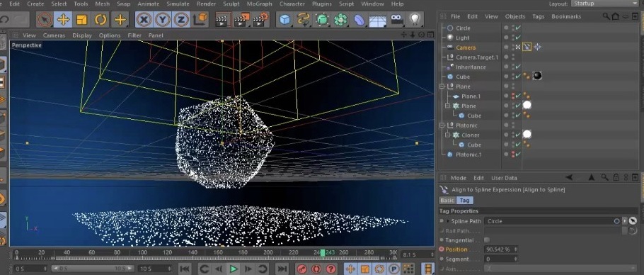Viewport: 644px width, 275px height.
Task: Toggle X axis lock
Action: (144, 19)
